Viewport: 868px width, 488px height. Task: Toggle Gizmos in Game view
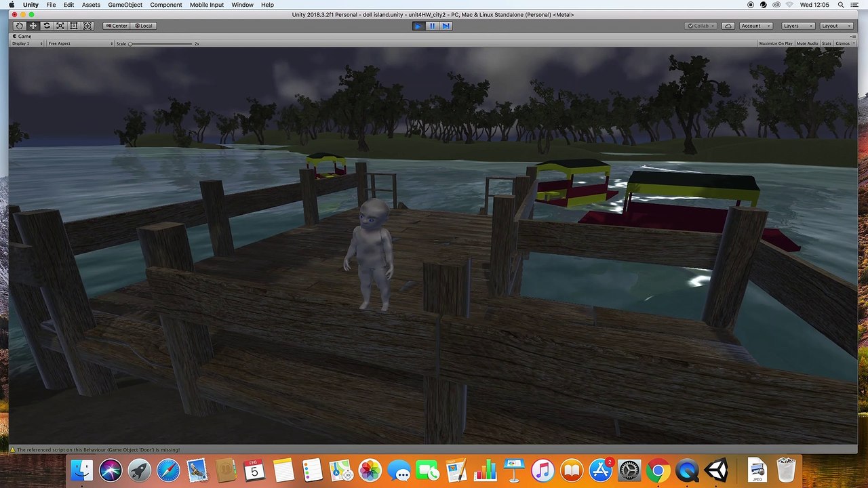[842, 43]
